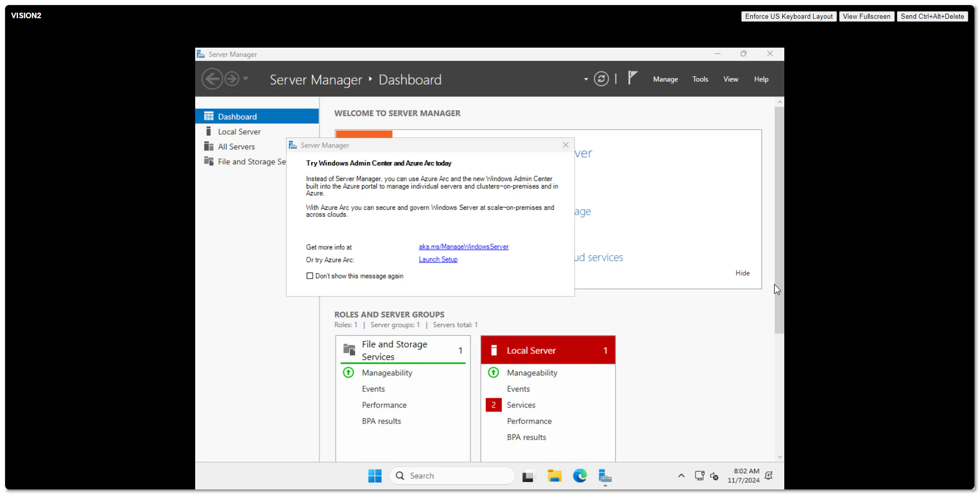The height and width of the screenshot is (495, 980).
Task: Click the green status icon in File and Storage tile
Action: (x=348, y=373)
